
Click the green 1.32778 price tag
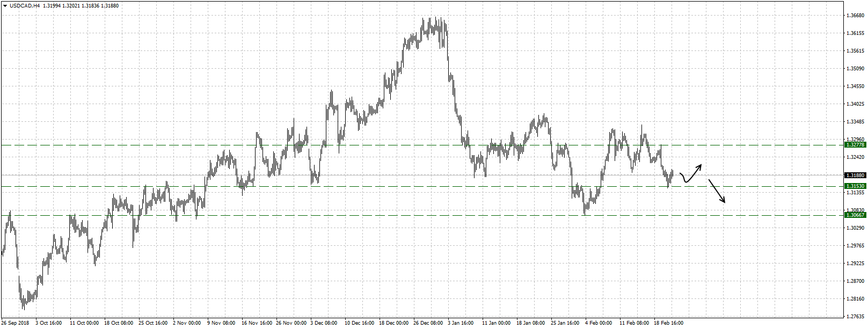(855, 145)
